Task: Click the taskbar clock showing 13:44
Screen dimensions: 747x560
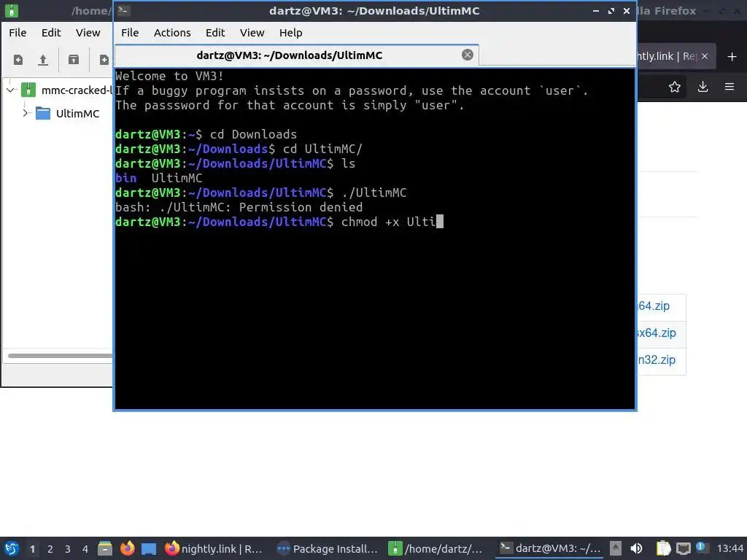Action: point(730,548)
